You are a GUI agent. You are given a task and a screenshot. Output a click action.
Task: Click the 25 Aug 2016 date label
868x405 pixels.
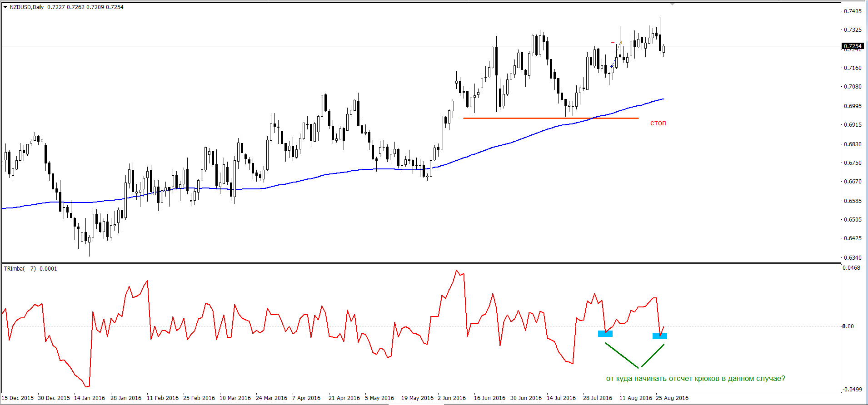click(672, 398)
